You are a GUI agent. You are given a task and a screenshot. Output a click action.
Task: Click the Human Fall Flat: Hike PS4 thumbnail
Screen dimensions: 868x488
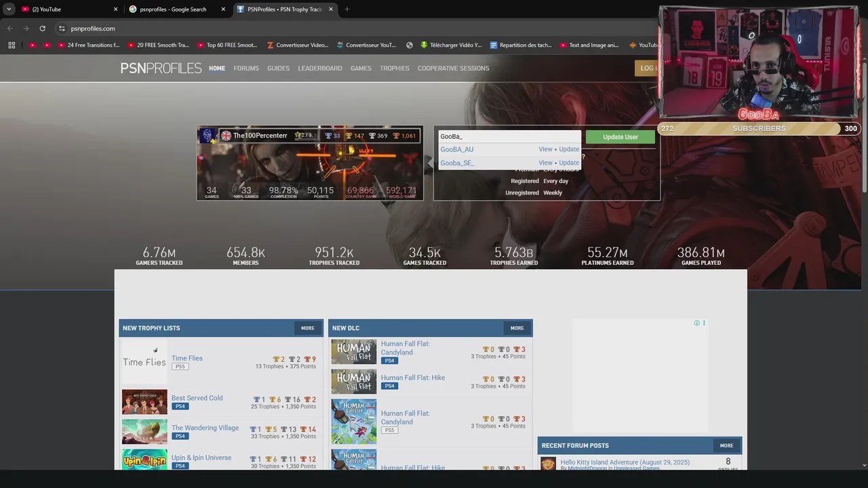(x=353, y=382)
